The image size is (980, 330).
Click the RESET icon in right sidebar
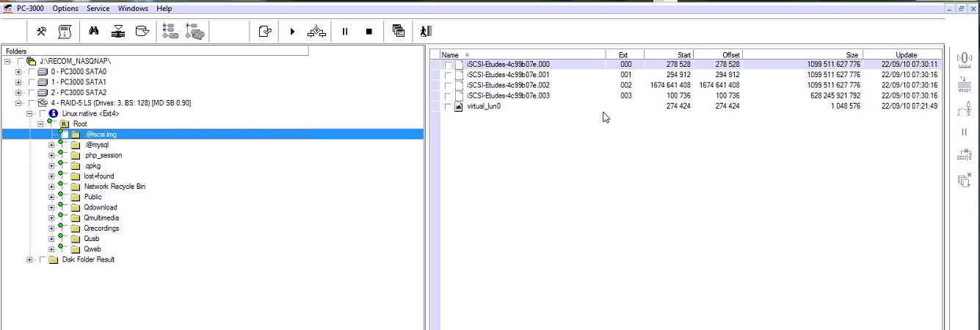(x=965, y=84)
